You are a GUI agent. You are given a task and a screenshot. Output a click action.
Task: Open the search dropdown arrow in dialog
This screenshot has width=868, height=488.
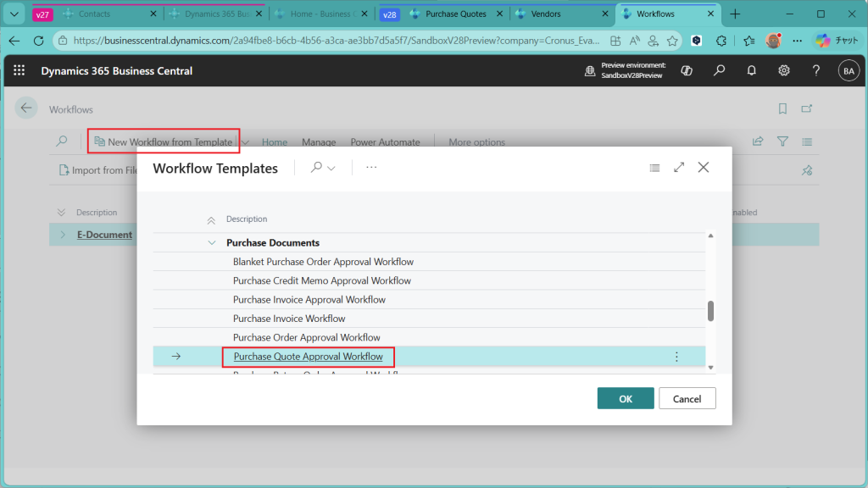[331, 169]
